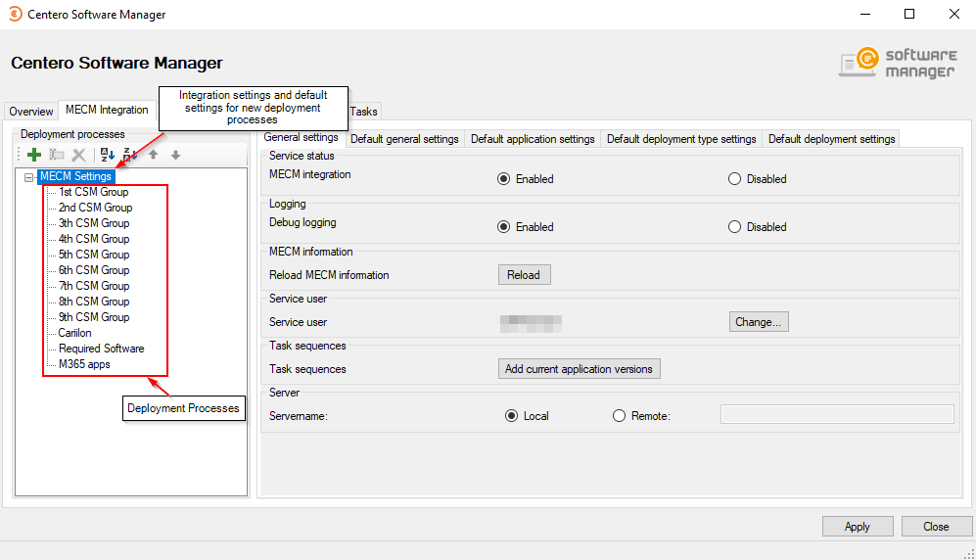Click the Centero icon in the title bar
Image resolution: width=976 pixels, height=560 pixels.
tap(15, 14)
